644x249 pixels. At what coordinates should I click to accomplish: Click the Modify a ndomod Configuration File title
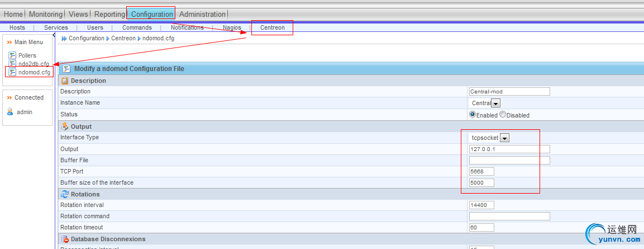coord(129,69)
